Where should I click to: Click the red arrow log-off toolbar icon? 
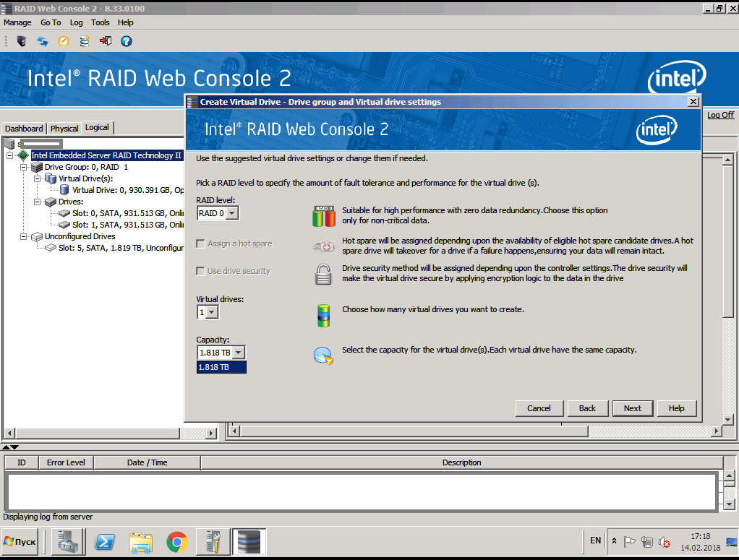point(106,41)
